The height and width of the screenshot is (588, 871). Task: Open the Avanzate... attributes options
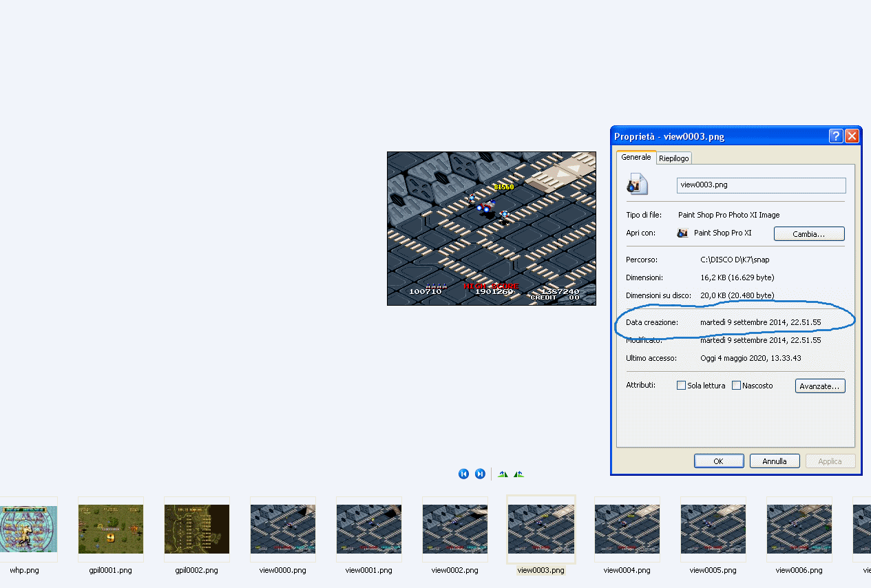(820, 386)
